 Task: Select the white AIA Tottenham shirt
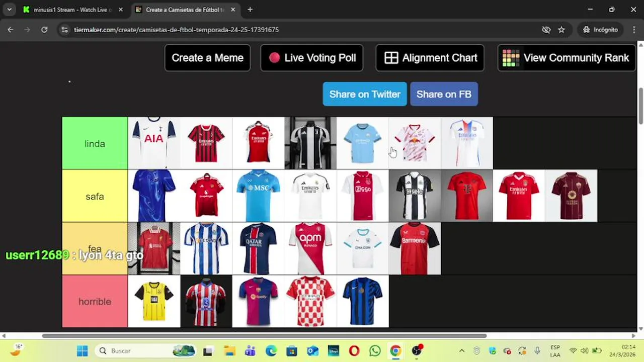[154, 143]
